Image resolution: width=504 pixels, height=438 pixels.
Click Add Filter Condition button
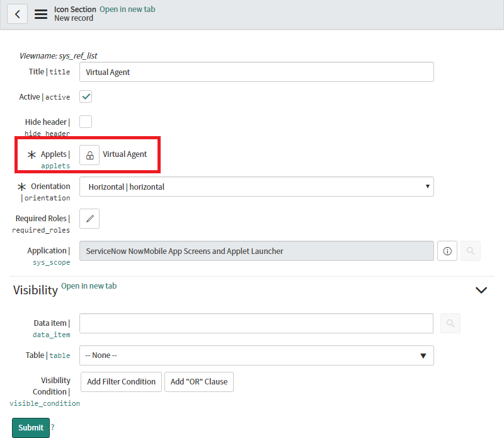pos(121,382)
